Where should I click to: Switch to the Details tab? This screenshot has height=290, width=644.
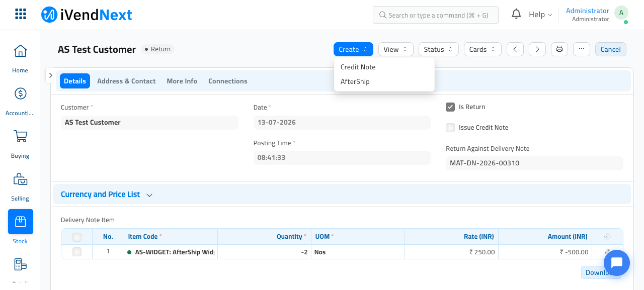[x=75, y=81]
